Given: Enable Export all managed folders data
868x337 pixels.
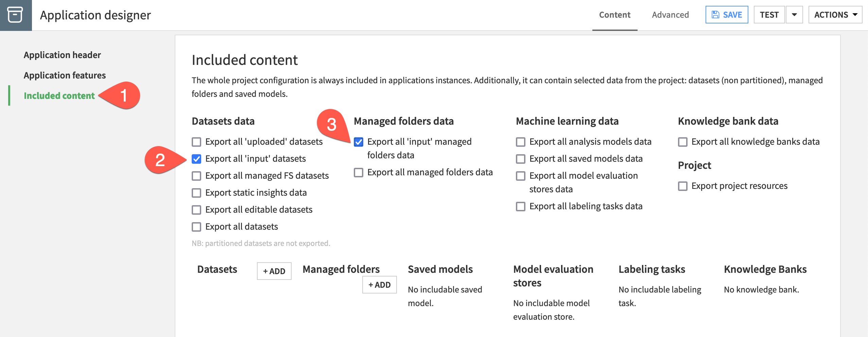Looking at the screenshot, I should 359,172.
